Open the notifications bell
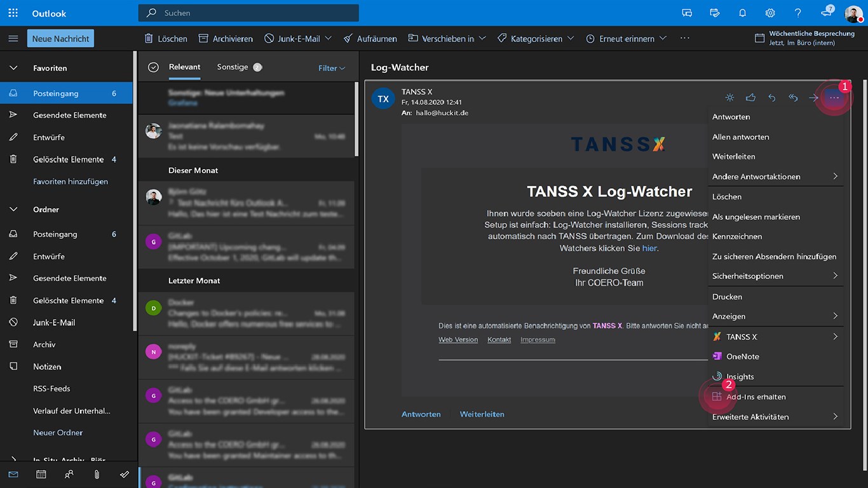The height and width of the screenshot is (488, 868). pos(742,13)
